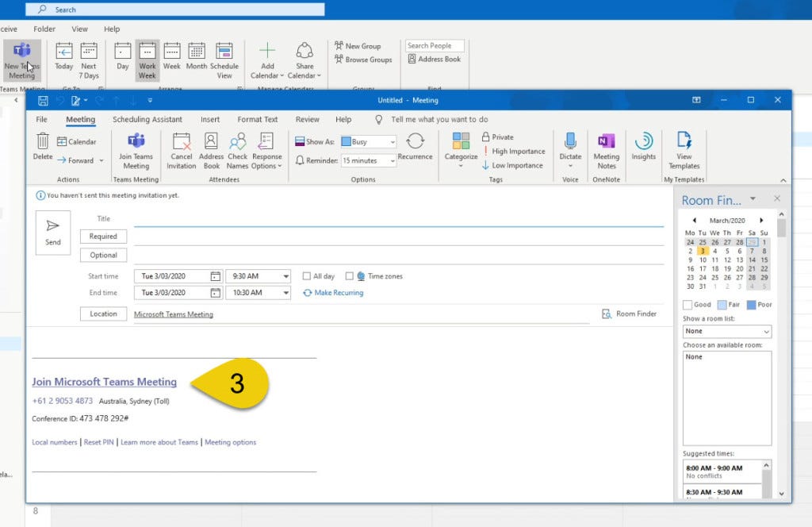Image resolution: width=812 pixels, height=527 pixels.
Task: Enable the Time zones checkbox
Action: tap(350, 276)
